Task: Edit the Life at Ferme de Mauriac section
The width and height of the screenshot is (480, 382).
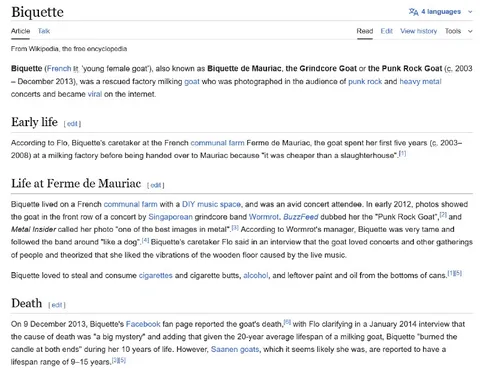Action: click(156, 185)
